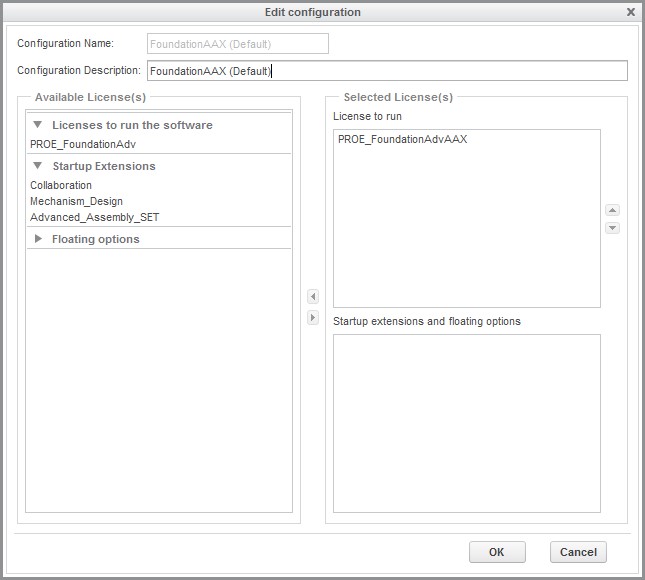Select PROE_FoundationAdvAAX in License to run
The height and width of the screenshot is (580, 645).
pyautogui.click(x=402, y=139)
